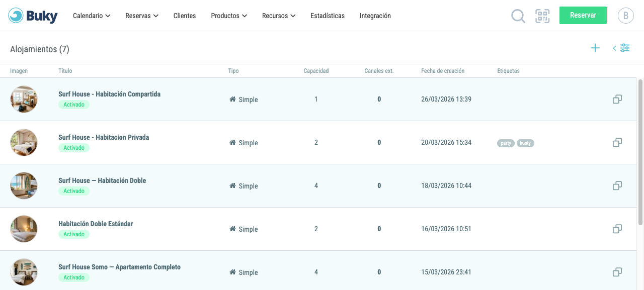Image resolution: width=644 pixels, height=290 pixels.
Task: Select the party tag label
Action: point(506,143)
